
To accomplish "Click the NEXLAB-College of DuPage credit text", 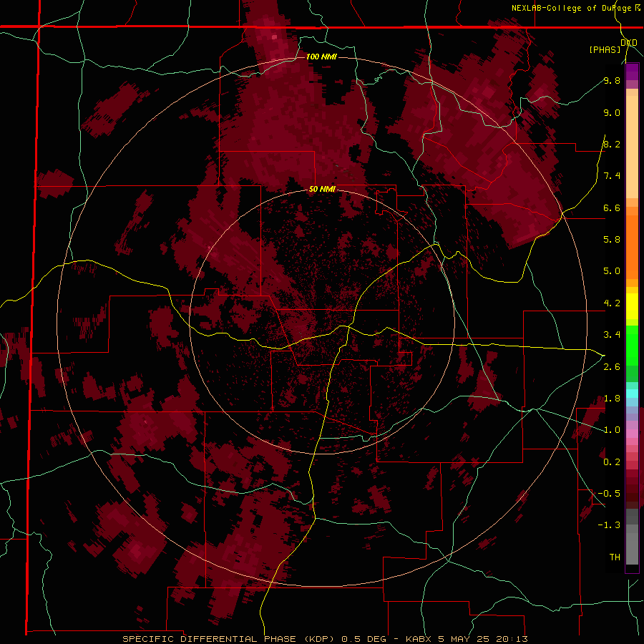I will pyautogui.click(x=576, y=8).
